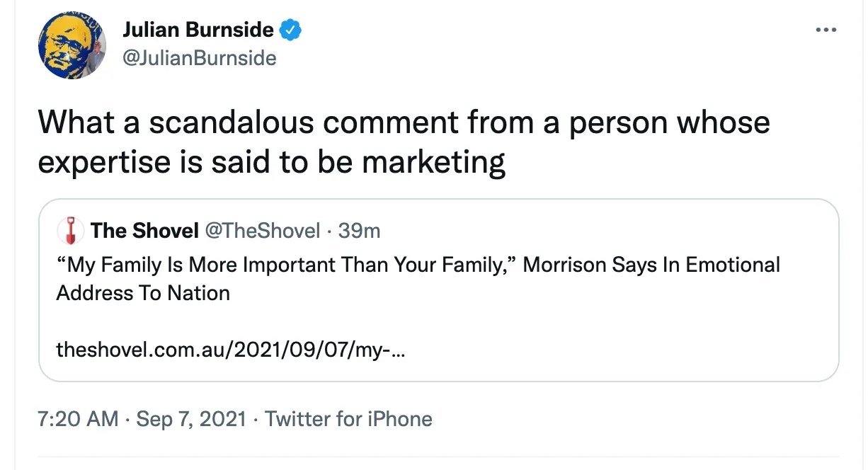Click the blue verified badge

291,30
